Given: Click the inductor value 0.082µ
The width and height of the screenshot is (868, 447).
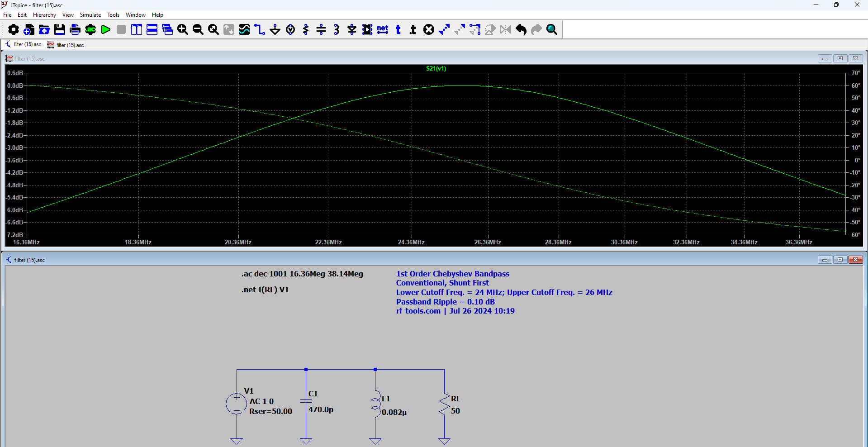Looking at the screenshot, I should point(394,412).
